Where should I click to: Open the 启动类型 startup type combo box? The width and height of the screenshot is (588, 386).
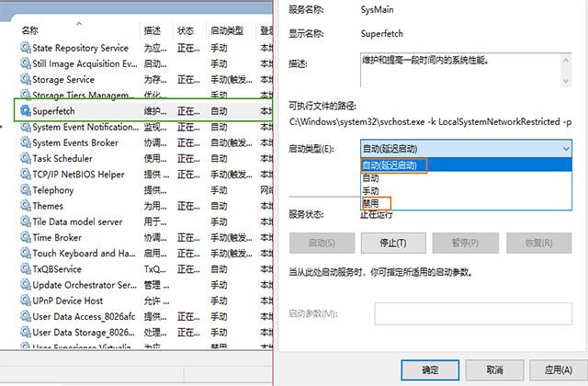[466, 149]
